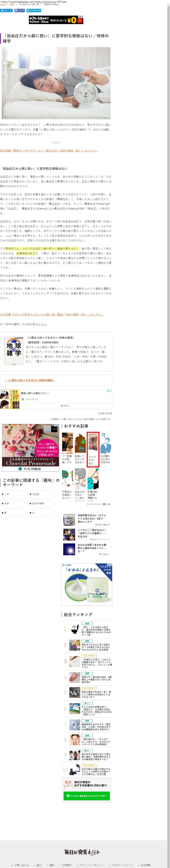Click the Home breadcrumb link

[3, 4]
